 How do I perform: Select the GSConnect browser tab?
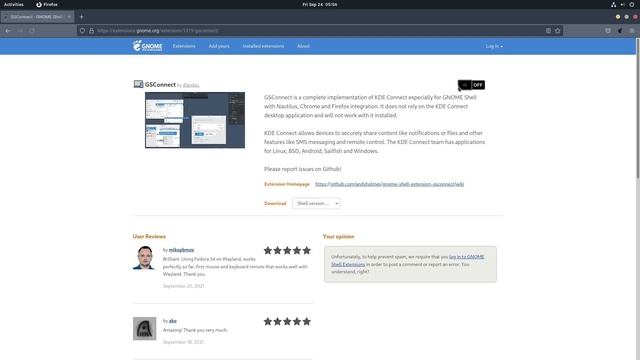point(37,17)
